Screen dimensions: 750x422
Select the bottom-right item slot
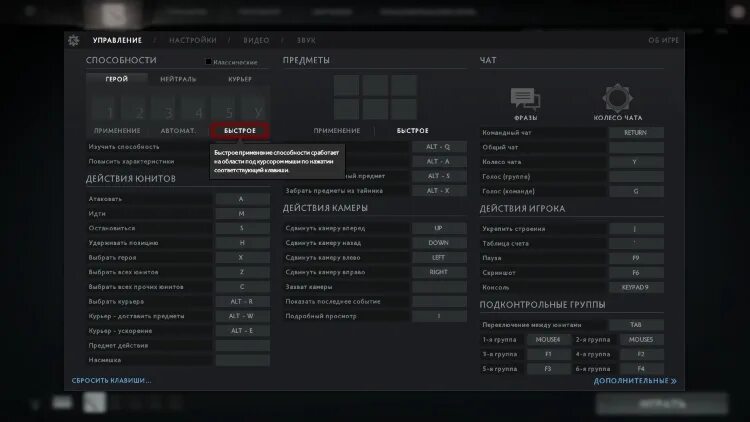[x=404, y=109]
